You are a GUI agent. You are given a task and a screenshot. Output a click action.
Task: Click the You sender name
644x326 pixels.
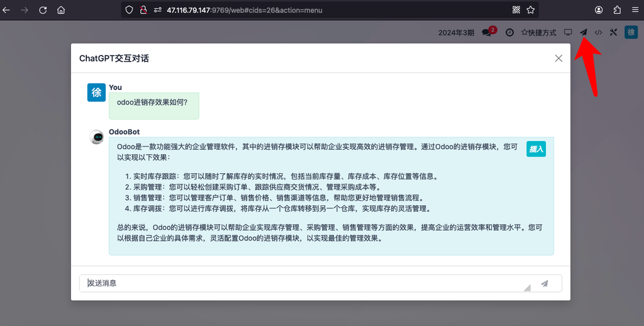pyautogui.click(x=116, y=87)
